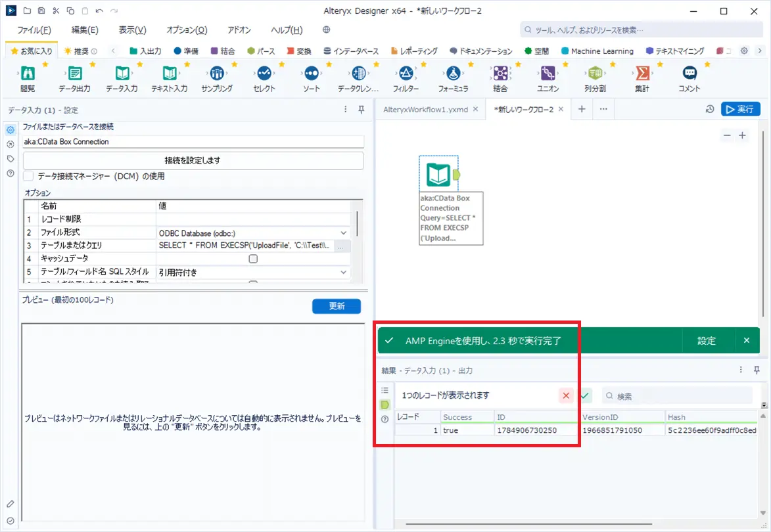The height and width of the screenshot is (532, 771).
Task: Expand the ファイル形式 ODBC Database dropdown
Action: point(343,233)
